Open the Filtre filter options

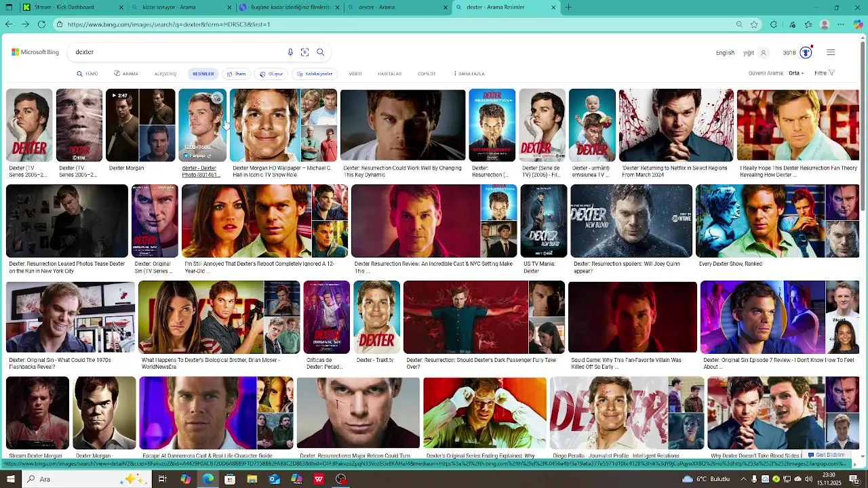click(825, 73)
